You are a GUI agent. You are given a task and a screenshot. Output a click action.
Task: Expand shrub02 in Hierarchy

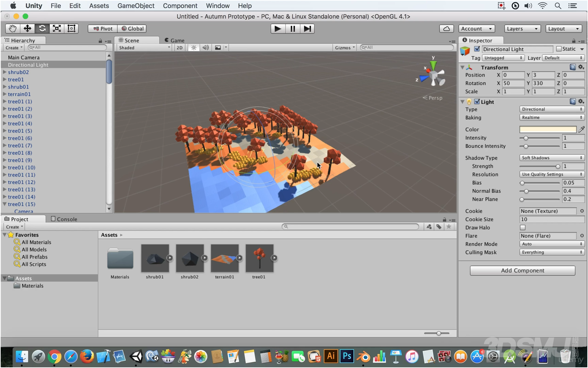[5, 72]
